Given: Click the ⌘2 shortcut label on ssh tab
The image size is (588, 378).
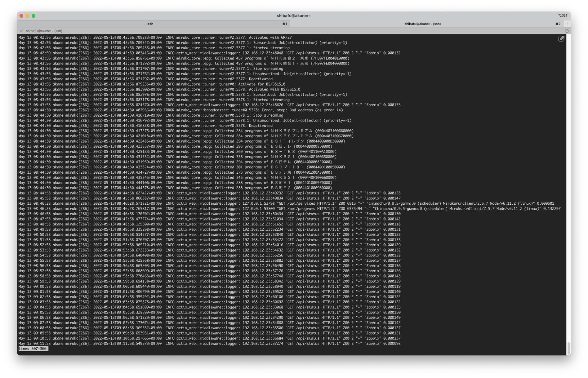Looking at the screenshot, I should point(558,24).
